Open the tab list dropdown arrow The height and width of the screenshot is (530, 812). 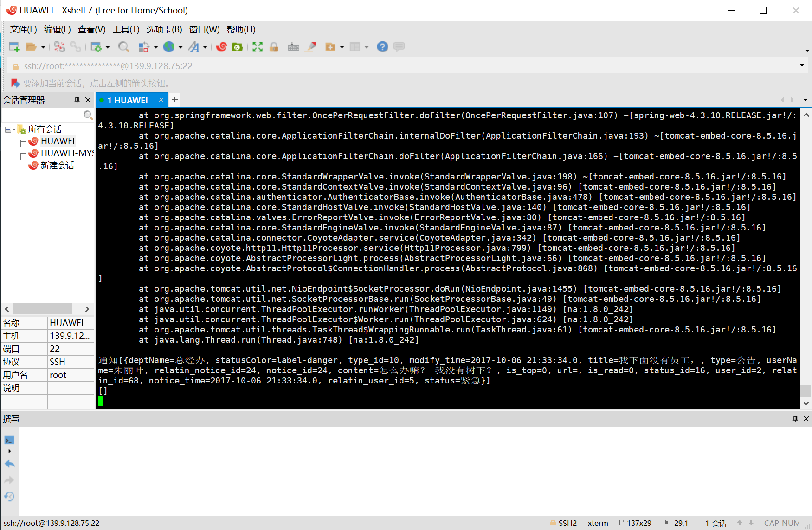click(x=806, y=100)
